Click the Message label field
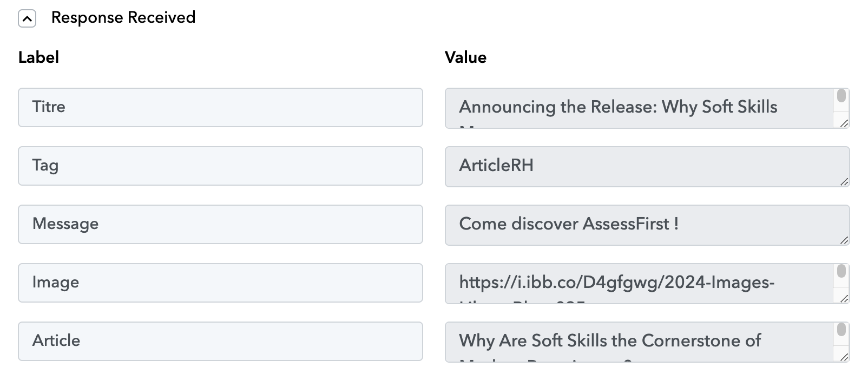This screenshot has height=380, width=868. (x=220, y=225)
